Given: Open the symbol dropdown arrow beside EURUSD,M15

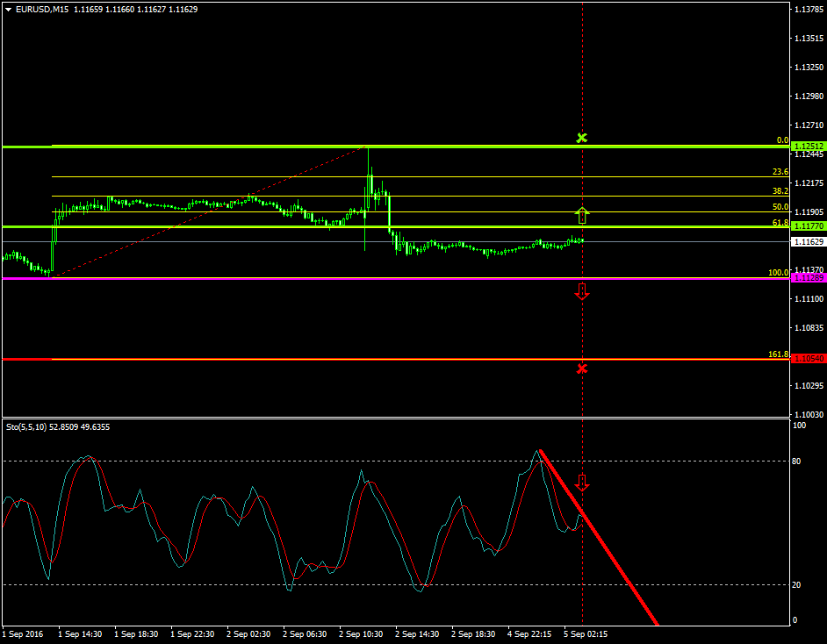Looking at the screenshot, I should tap(7, 9).
